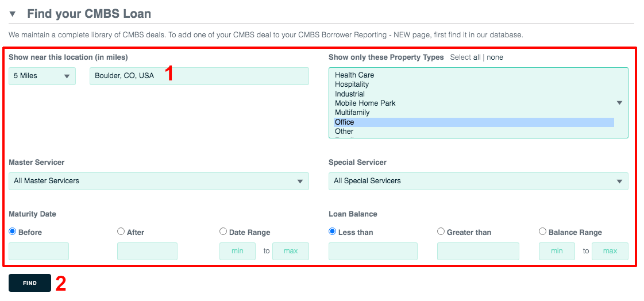
Task: Click the none property types link
Action: pos(495,57)
